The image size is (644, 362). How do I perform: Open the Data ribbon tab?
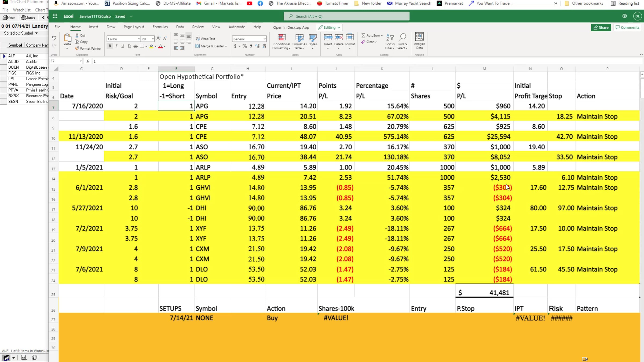click(180, 27)
